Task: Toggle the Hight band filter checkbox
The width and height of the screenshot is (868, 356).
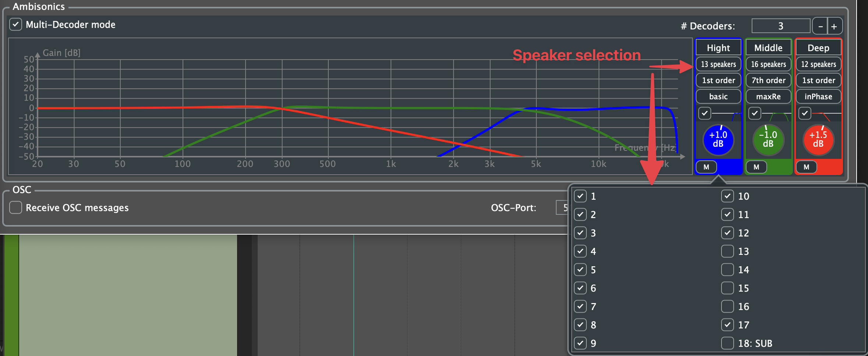Action: tap(705, 113)
